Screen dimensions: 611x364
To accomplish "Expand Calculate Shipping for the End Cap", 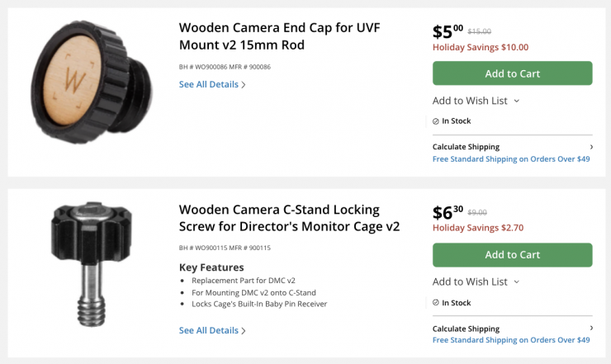I will coord(466,147).
